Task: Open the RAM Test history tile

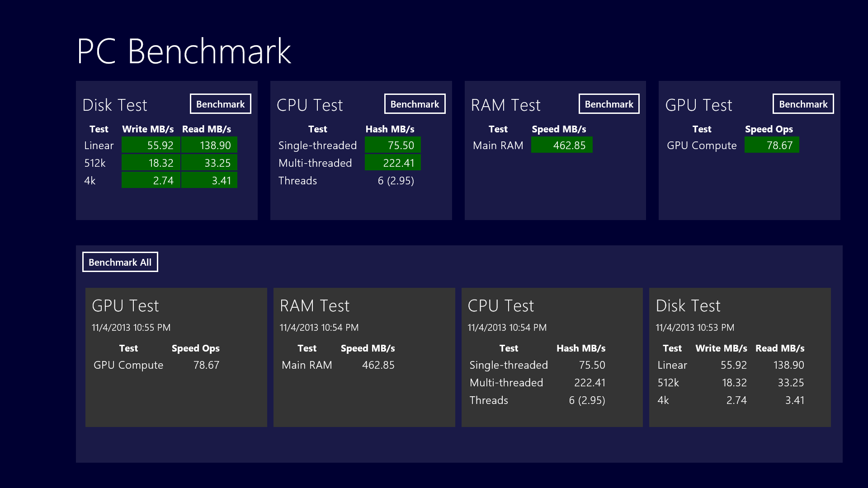Action: [364, 357]
